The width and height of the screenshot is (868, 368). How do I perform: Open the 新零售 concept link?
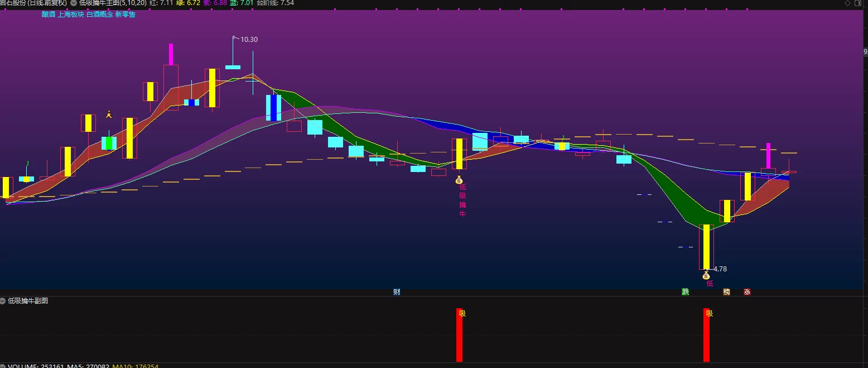[x=126, y=14]
